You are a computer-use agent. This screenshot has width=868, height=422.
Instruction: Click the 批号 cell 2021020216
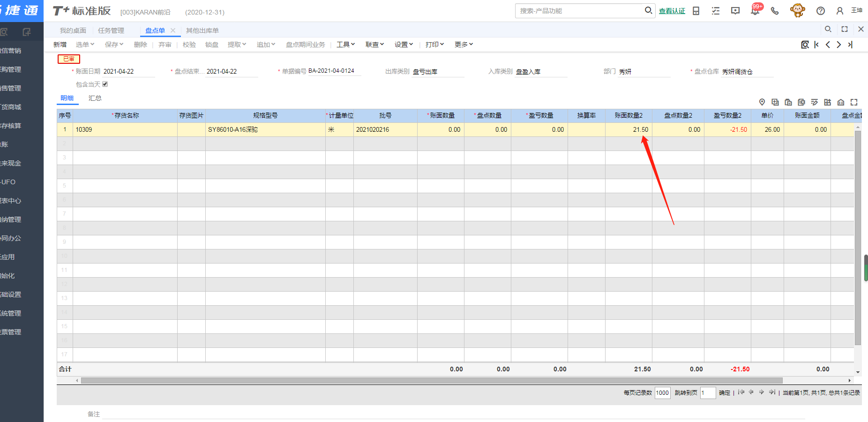click(x=385, y=129)
